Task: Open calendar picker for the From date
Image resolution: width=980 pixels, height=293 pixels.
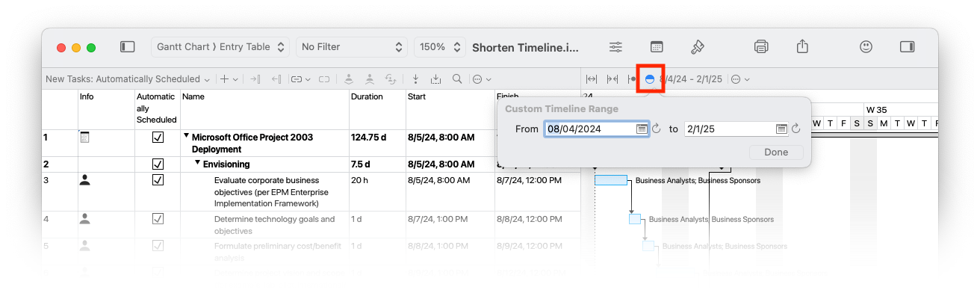Action: [642, 129]
